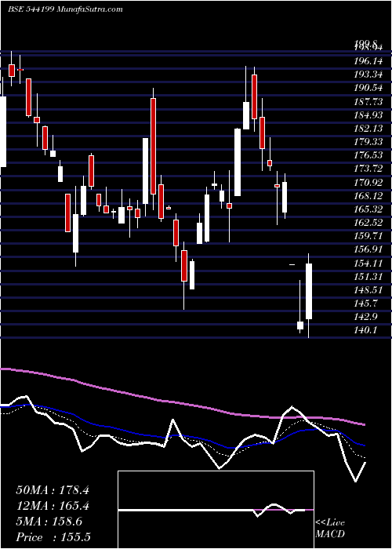Click the 5MA : 158.6 readout
392x549 pixels.
point(49,522)
